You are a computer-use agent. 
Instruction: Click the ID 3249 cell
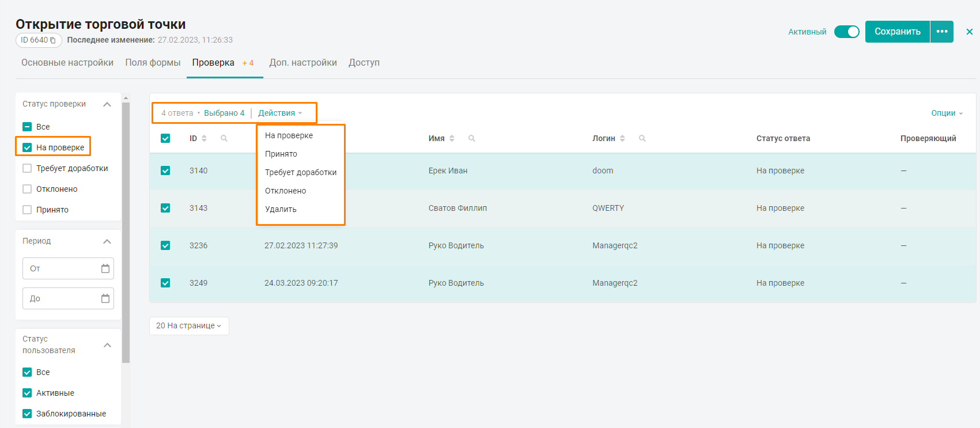click(198, 283)
